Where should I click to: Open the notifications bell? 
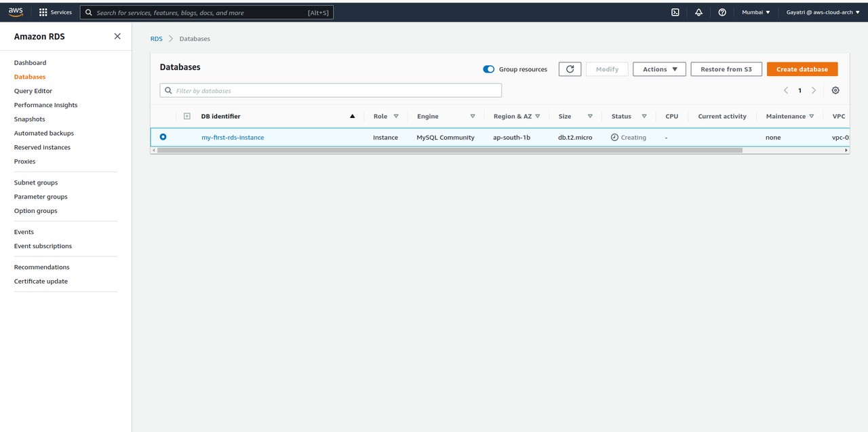[698, 12]
